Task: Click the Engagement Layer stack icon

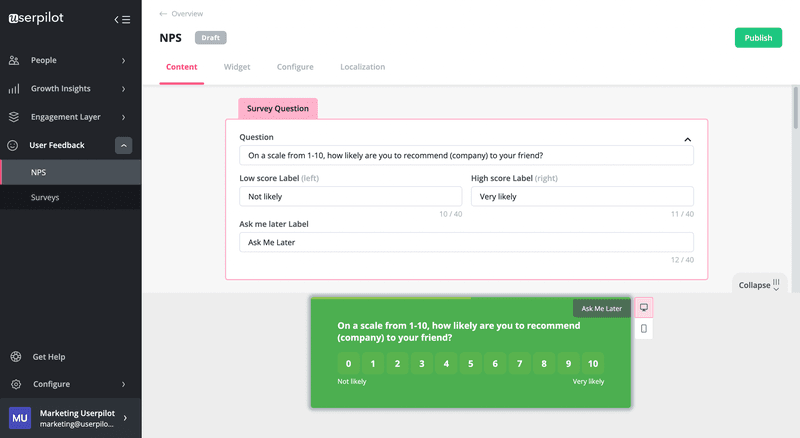Action: [14, 117]
